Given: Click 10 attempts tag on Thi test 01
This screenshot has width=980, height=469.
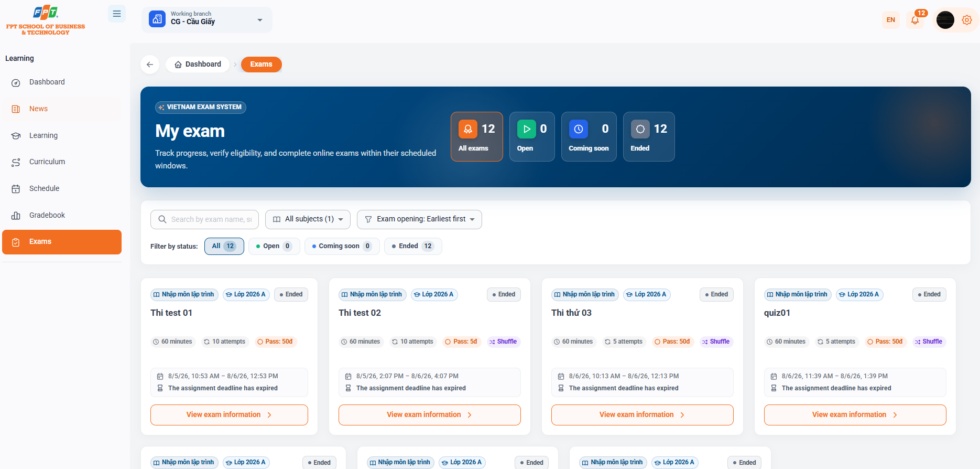Looking at the screenshot, I should [224, 342].
